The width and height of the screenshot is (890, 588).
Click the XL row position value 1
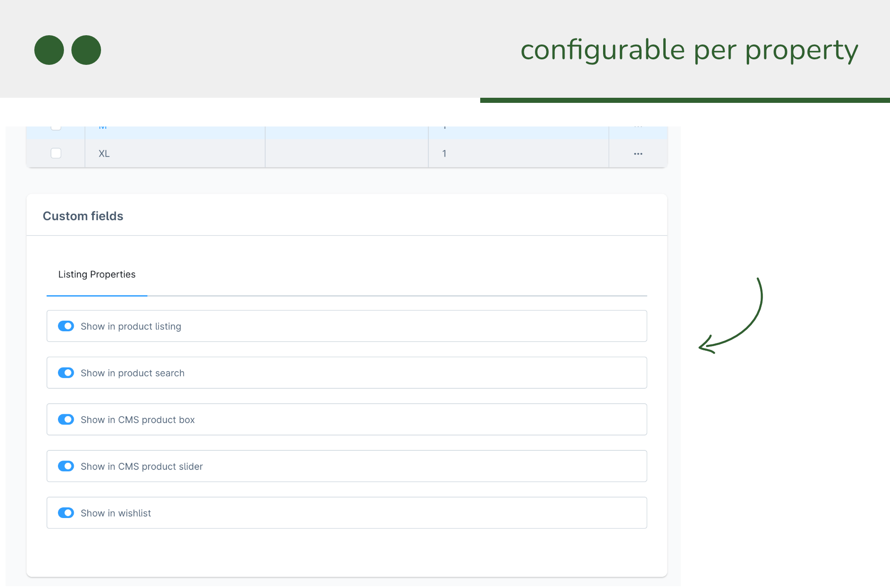[444, 154]
